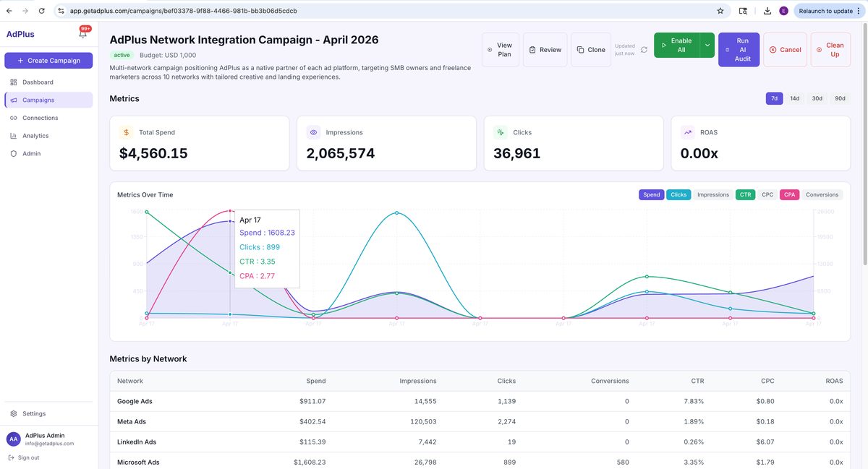This screenshot has height=469, width=868.
Task: Toggle the CPC chart series
Action: [767, 194]
